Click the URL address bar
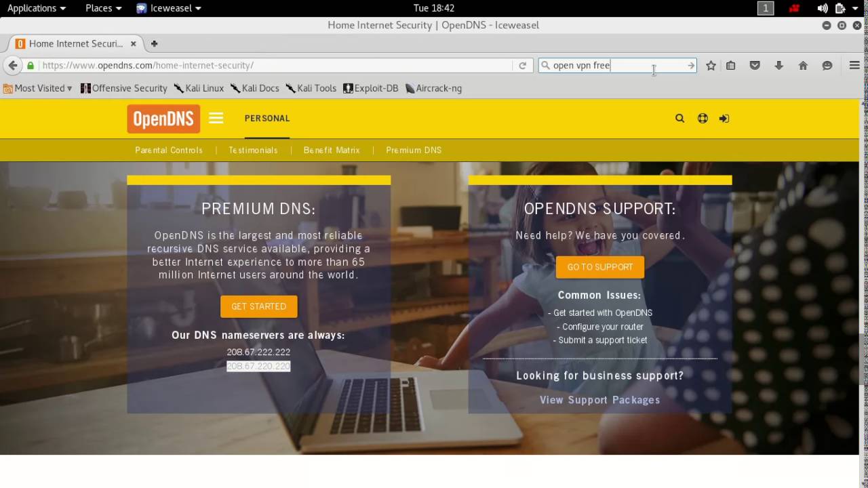Viewport: 868px width, 488px height. [x=276, y=66]
